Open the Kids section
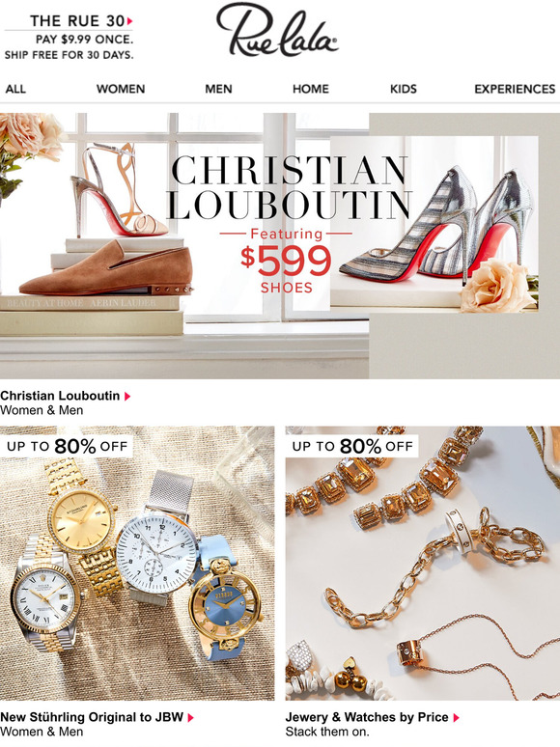This screenshot has height=747, width=560. tap(404, 89)
